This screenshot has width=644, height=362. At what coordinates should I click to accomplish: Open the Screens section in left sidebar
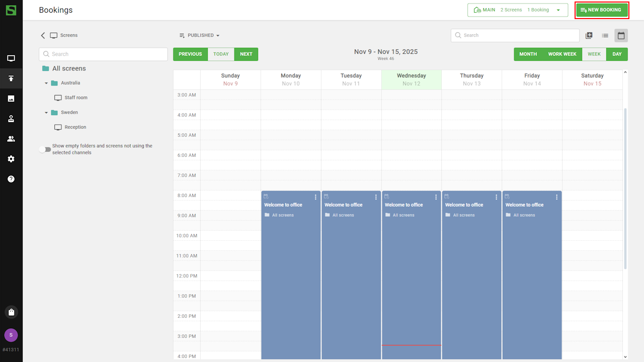11,58
